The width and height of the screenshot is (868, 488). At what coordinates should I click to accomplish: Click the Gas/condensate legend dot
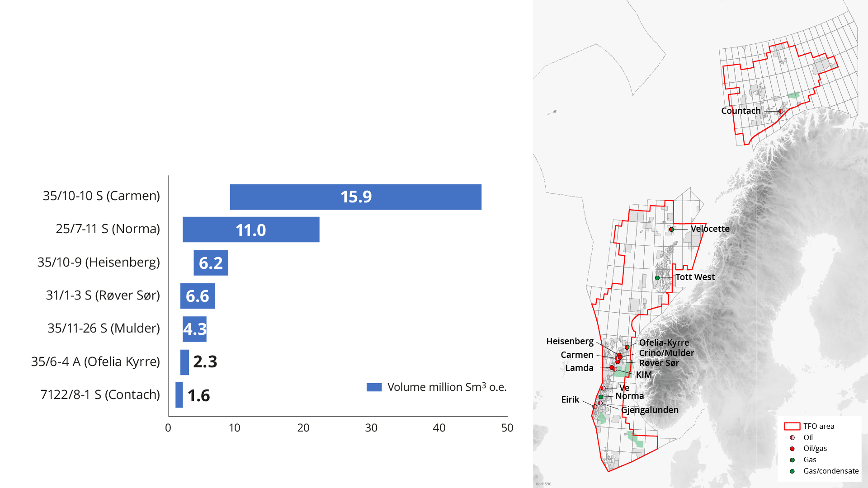pyautogui.click(x=792, y=471)
